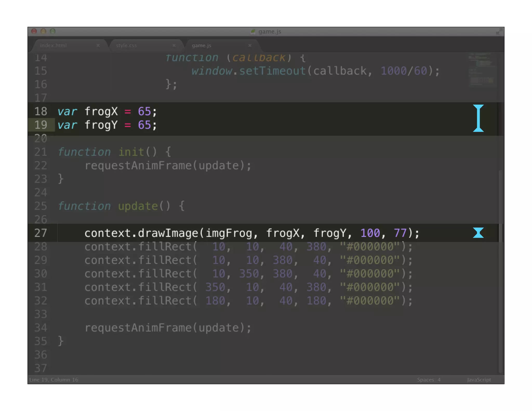Click line number 35 in the gutter

click(x=41, y=341)
